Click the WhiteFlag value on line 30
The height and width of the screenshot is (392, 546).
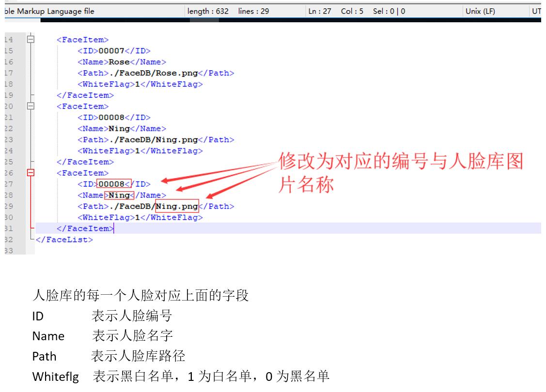[137, 217]
